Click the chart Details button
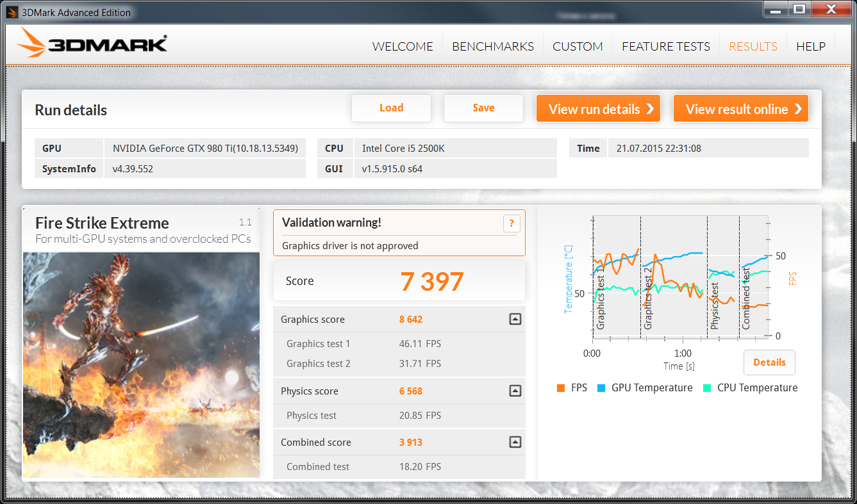 click(769, 362)
